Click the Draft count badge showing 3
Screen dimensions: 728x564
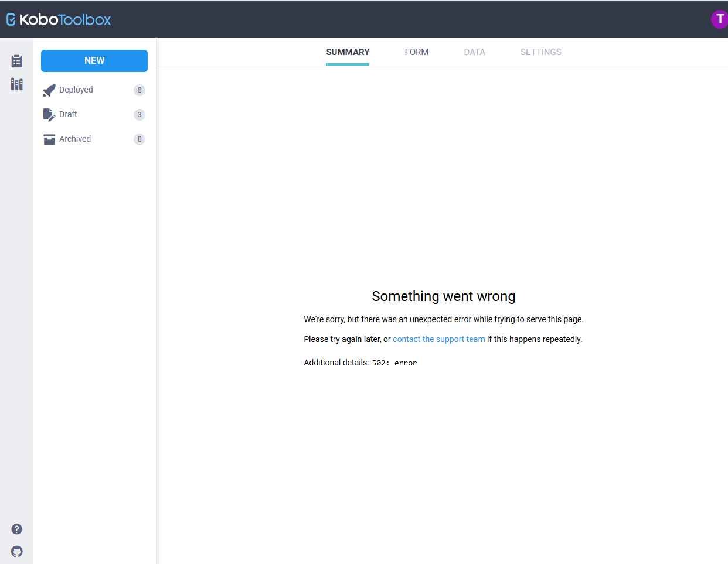pyautogui.click(x=140, y=115)
